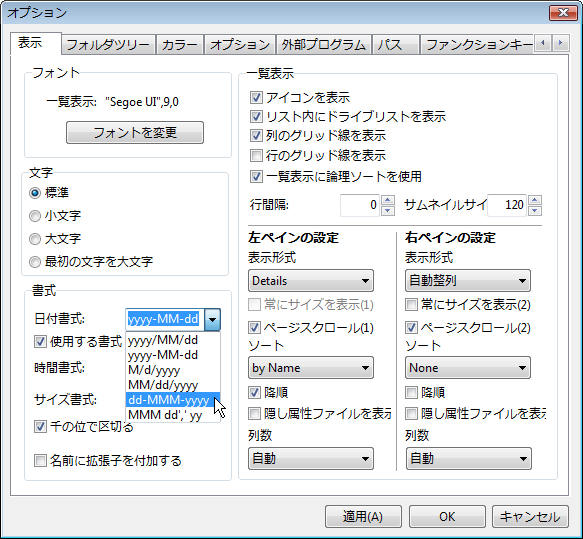583x539 pixels.
Task: Open the 外部プログラム tab
Action: click(323, 45)
